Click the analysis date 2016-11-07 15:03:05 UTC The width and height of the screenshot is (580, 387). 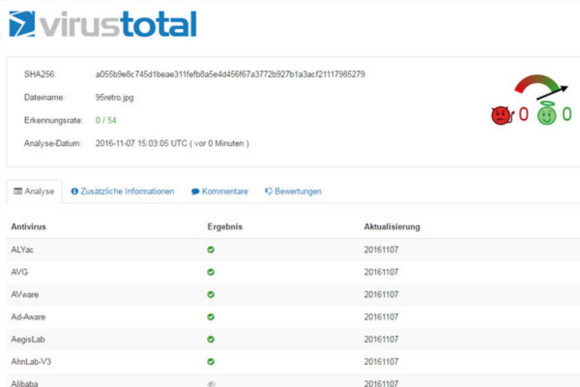pyautogui.click(x=141, y=144)
